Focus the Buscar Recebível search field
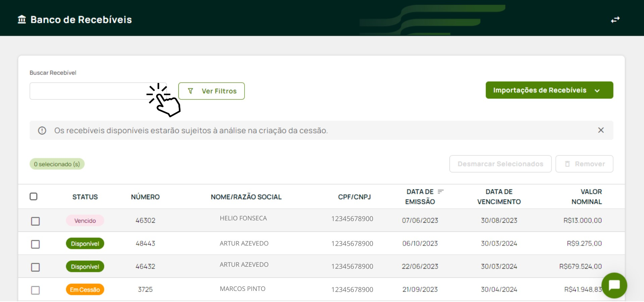 (x=87, y=91)
